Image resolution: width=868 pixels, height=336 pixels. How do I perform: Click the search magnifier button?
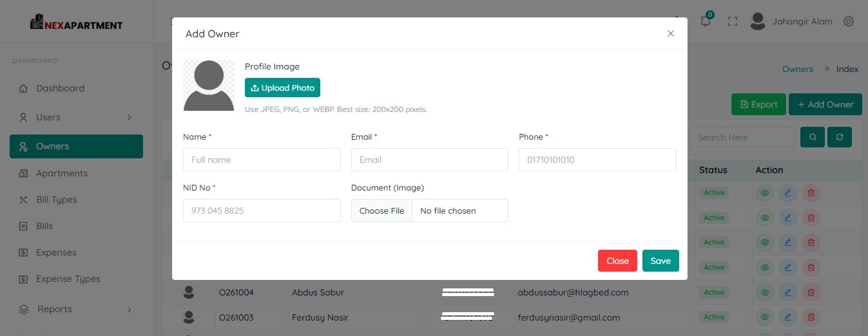(813, 137)
